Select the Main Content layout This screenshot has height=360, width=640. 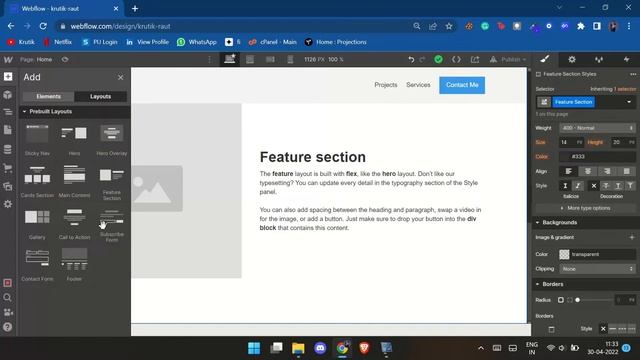(x=74, y=180)
